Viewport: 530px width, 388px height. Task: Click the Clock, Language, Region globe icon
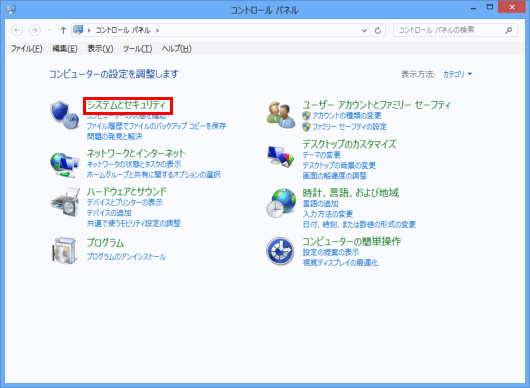pyautogui.click(x=281, y=203)
